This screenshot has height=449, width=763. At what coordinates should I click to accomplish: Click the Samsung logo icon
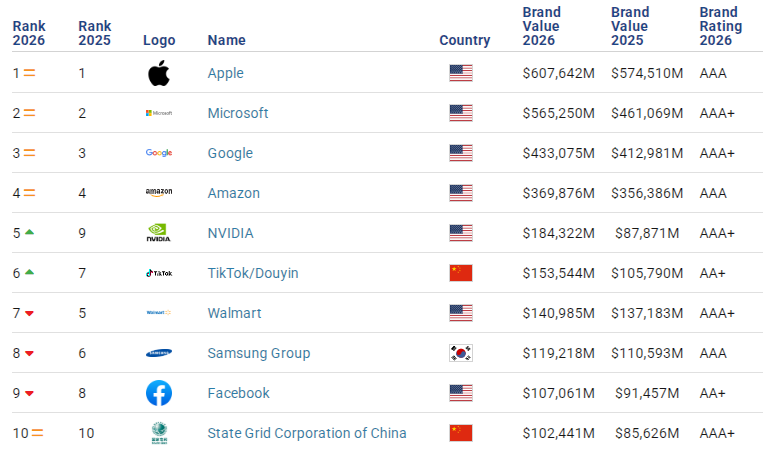pyautogui.click(x=158, y=353)
